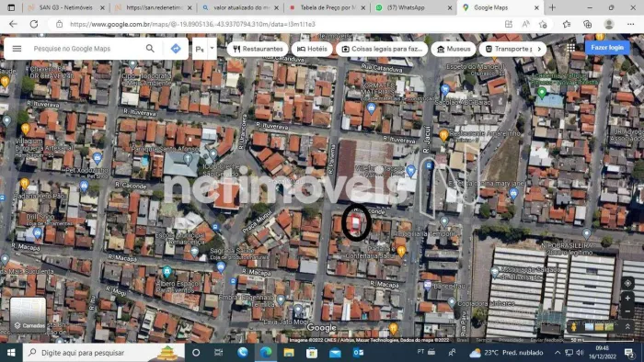
Task: Click the Windows Start button
Action: click(x=11, y=353)
